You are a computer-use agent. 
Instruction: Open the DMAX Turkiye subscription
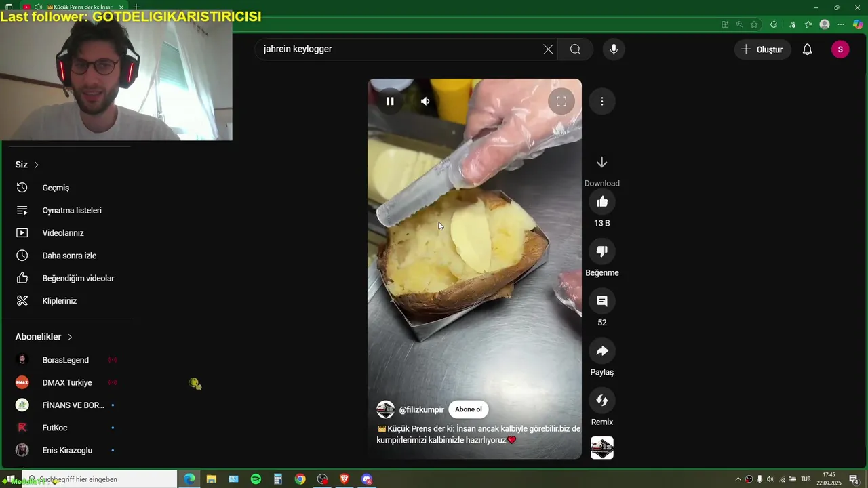(x=68, y=382)
